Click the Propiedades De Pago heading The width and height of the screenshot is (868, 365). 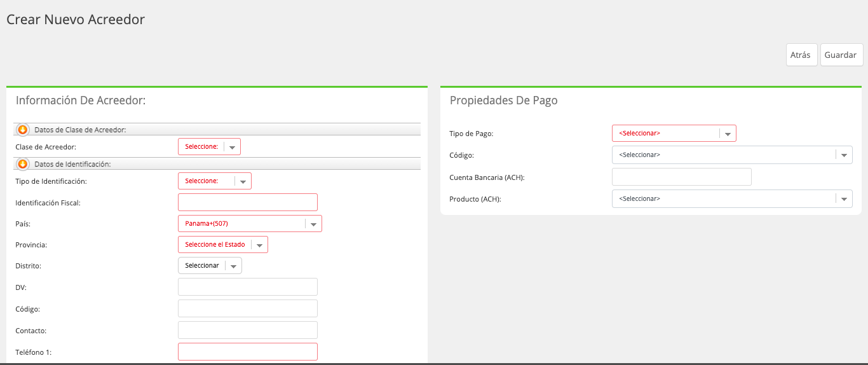point(503,100)
